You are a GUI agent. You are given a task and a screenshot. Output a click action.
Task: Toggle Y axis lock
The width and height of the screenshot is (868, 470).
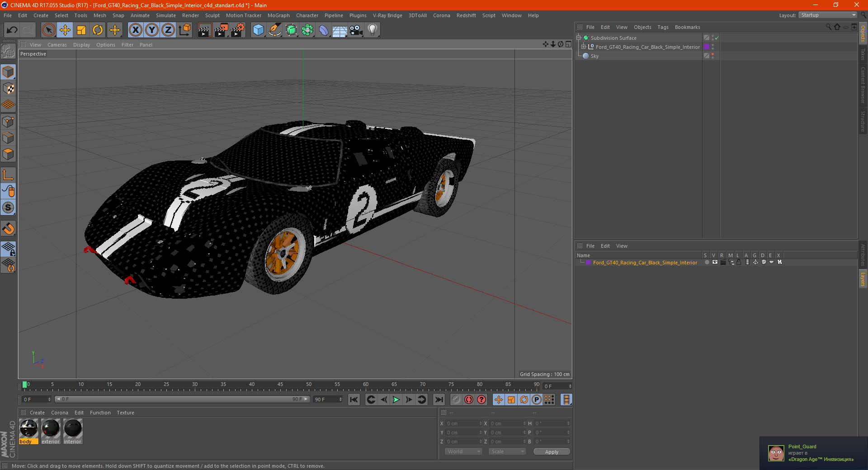(x=152, y=30)
